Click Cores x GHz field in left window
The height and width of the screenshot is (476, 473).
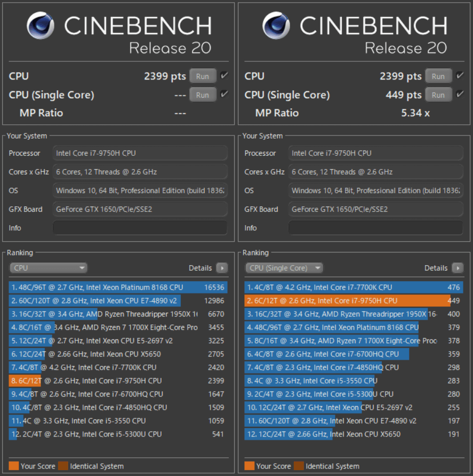click(140, 172)
